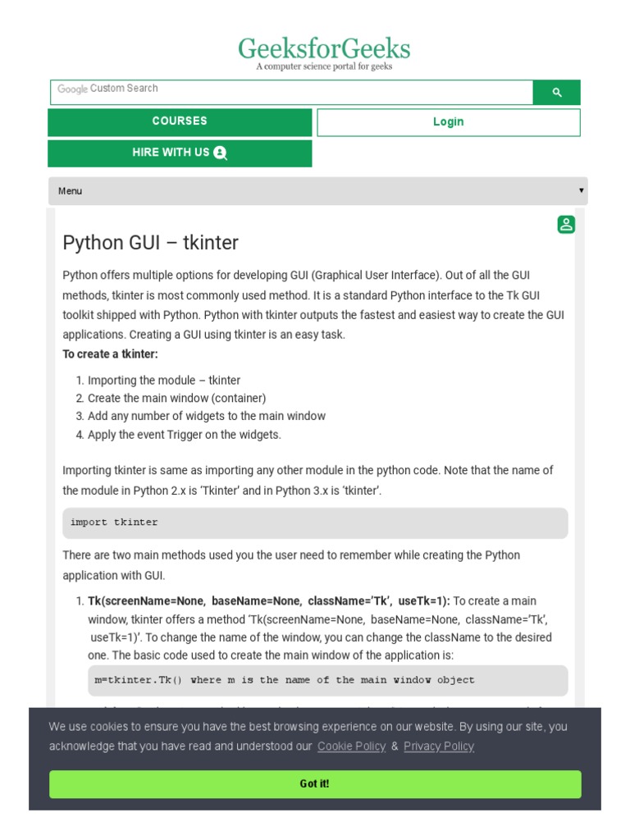
Task: Click list item 'Create the main window (container)'
Action: point(176,399)
